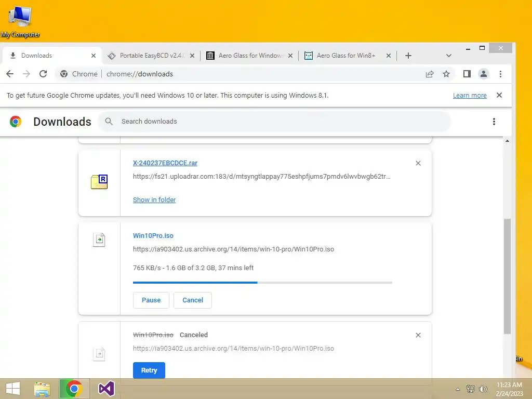Viewport: 532px width, 399px height.
Task: Click the forward navigation arrow
Action: pyautogui.click(x=26, y=74)
